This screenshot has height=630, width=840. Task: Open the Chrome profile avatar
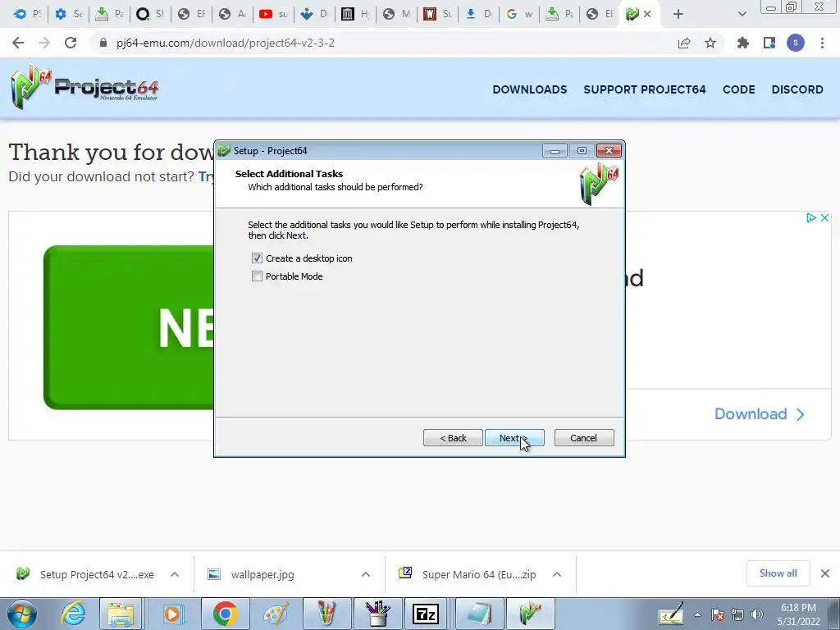coord(796,43)
